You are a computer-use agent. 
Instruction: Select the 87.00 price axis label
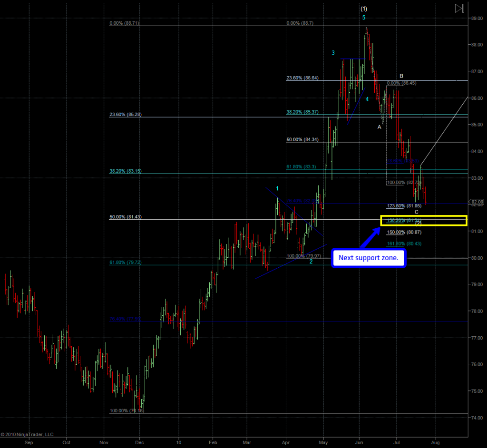(477, 71)
